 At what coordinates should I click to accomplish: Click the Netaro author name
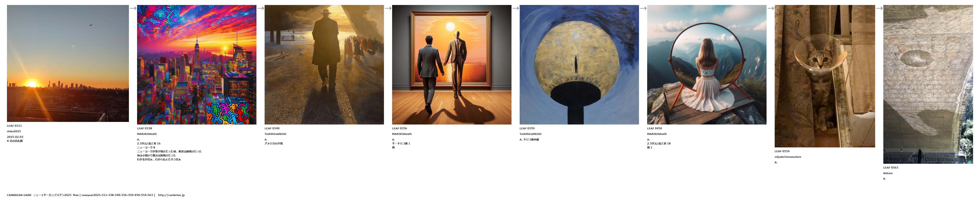point(888,173)
